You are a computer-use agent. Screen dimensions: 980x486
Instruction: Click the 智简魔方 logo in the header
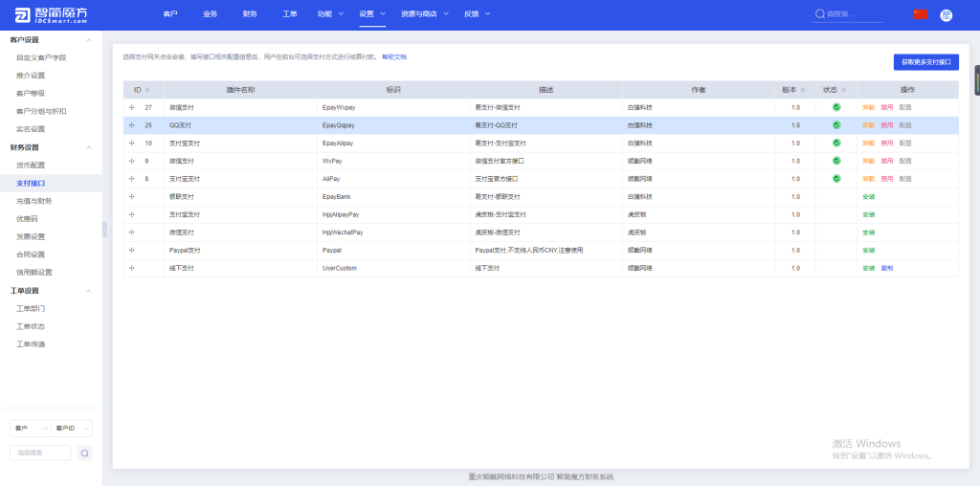pyautogui.click(x=52, y=15)
